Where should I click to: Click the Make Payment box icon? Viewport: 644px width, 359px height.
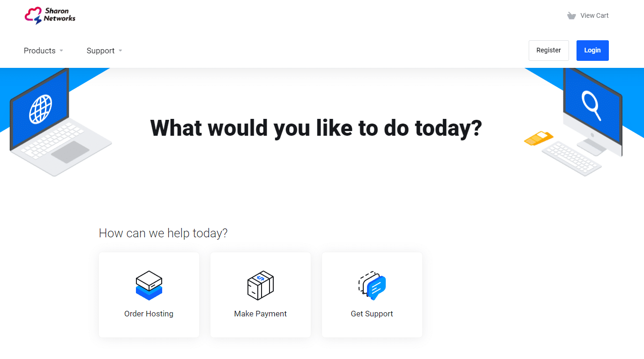coord(261,285)
